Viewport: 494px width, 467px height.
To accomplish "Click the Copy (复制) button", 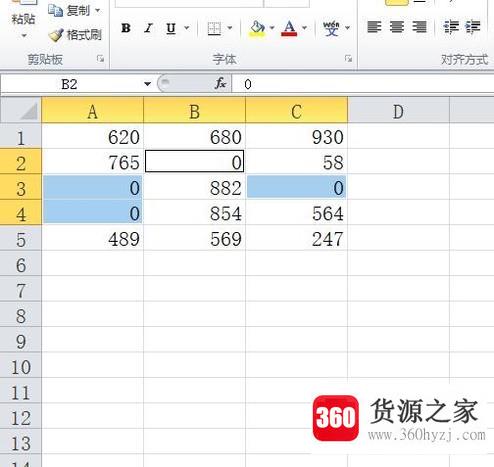I will pyautogui.click(x=69, y=11).
